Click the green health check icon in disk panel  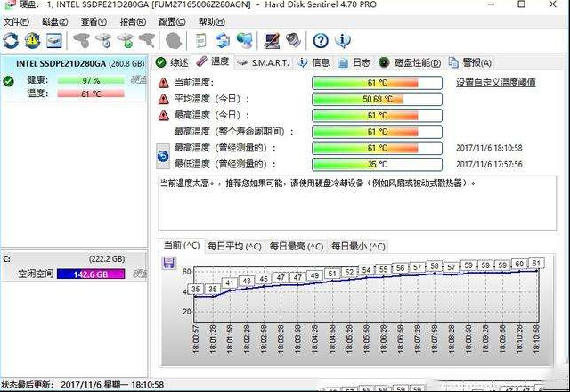pos(8,81)
